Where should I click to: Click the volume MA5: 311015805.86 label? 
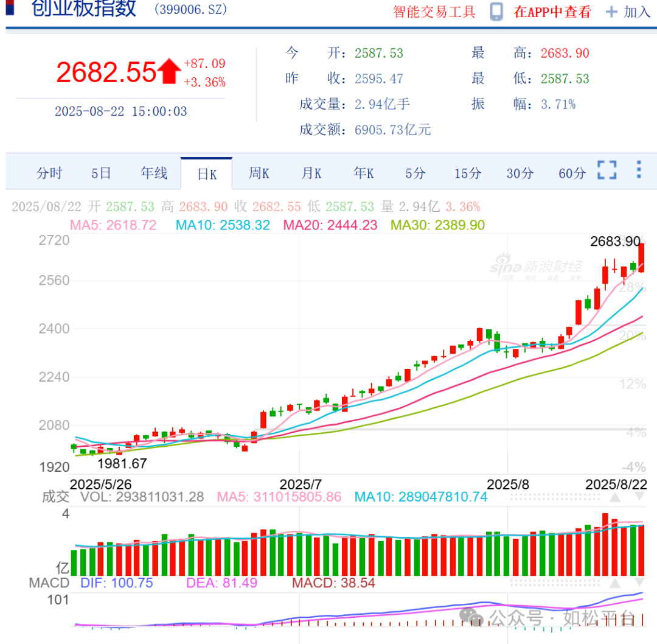(279, 497)
